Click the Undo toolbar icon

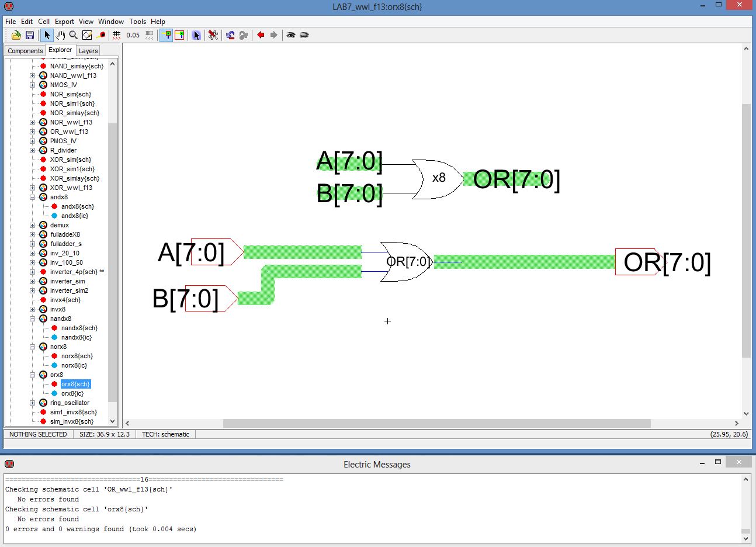tap(230, 35)
